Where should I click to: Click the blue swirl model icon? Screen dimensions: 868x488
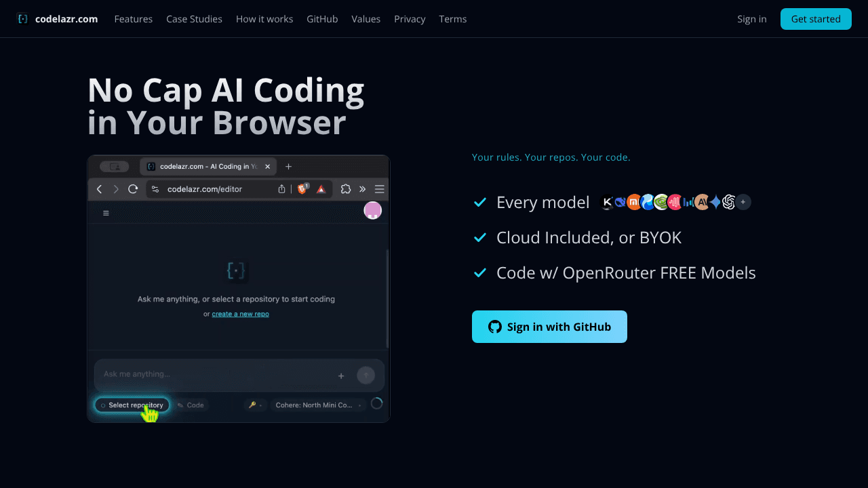648,202
